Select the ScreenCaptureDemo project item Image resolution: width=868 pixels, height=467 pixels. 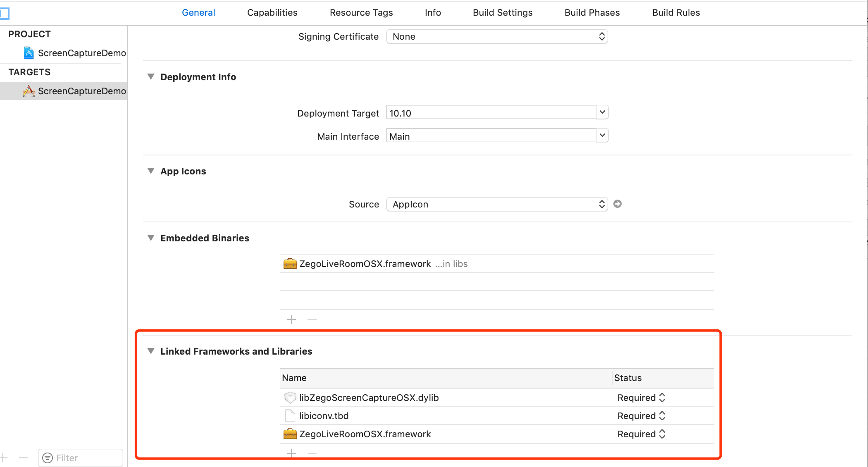(64, 53)
